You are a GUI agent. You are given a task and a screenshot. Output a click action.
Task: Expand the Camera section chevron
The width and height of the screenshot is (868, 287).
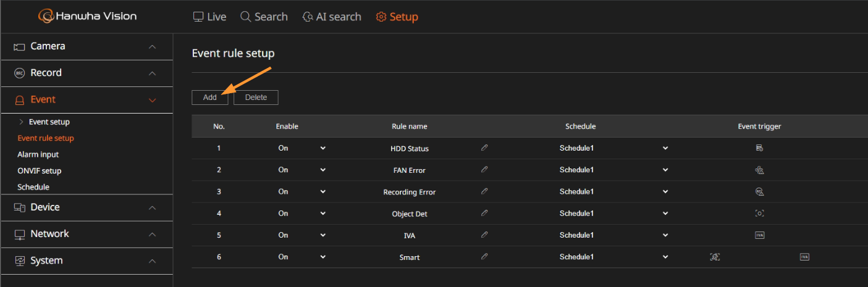[x=153, y=47]
